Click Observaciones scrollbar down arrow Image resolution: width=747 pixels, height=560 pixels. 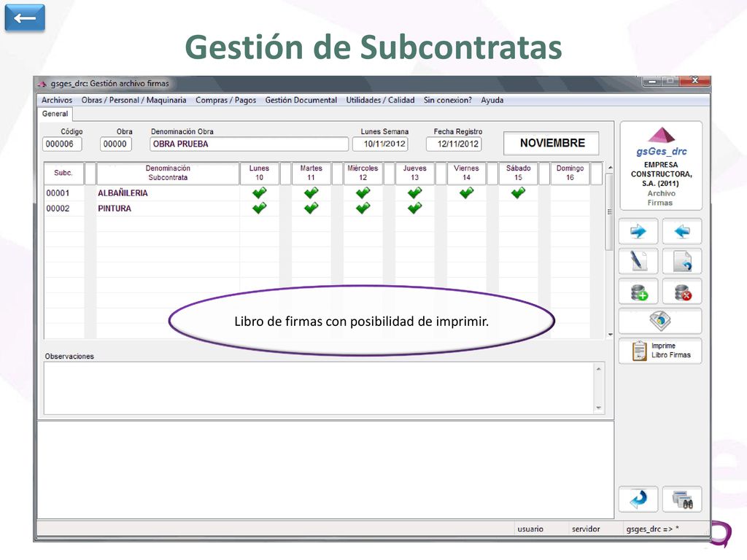tap(599, 408)
